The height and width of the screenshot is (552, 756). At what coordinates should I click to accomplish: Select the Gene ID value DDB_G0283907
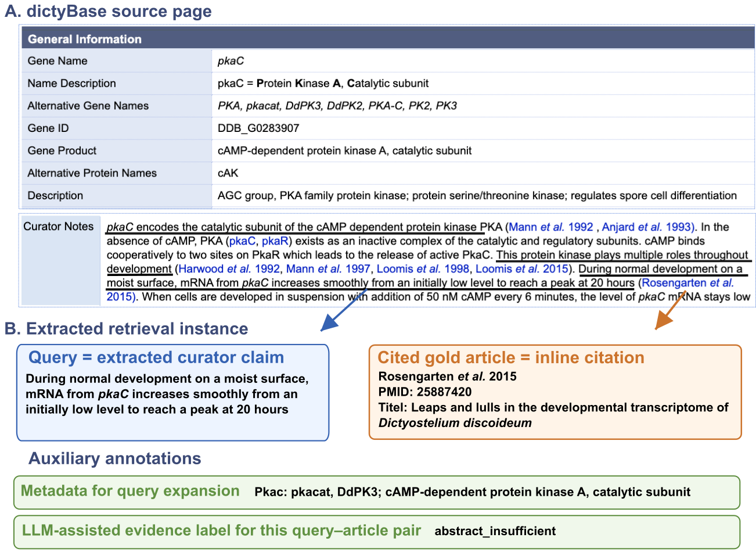[x=258, y=128]
